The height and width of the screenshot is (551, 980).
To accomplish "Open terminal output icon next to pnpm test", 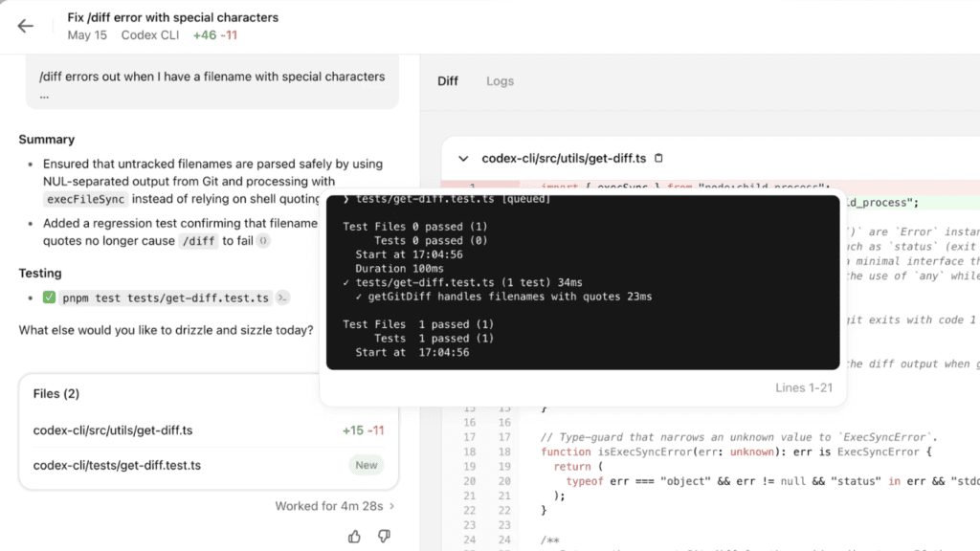I will click(x=282, y=298).
